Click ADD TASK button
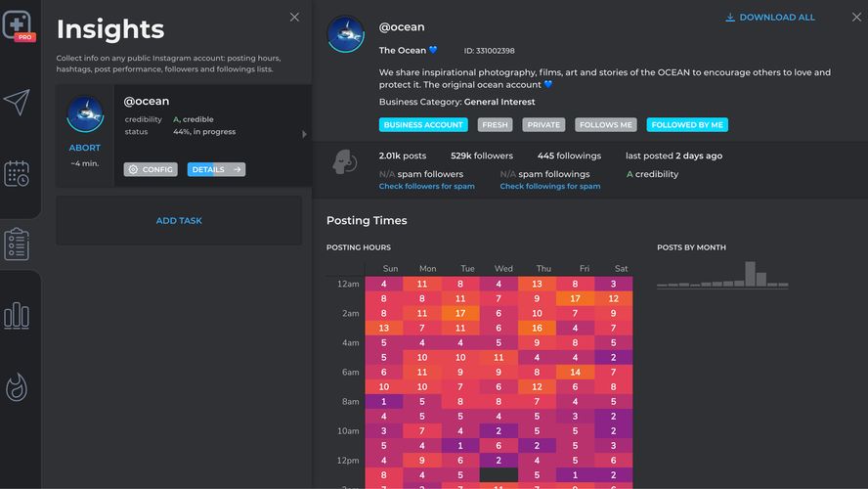 [x=179, y=221]
